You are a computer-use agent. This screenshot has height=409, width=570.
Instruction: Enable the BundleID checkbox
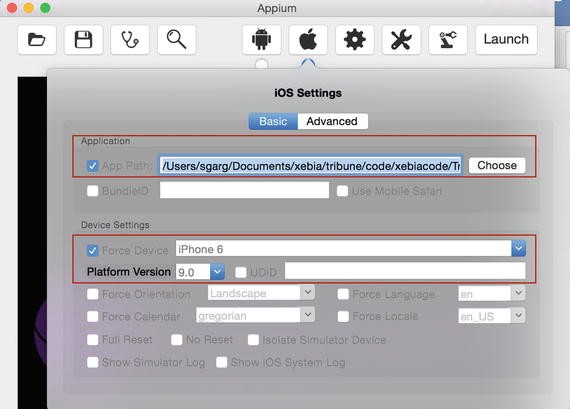pos(92,191)
